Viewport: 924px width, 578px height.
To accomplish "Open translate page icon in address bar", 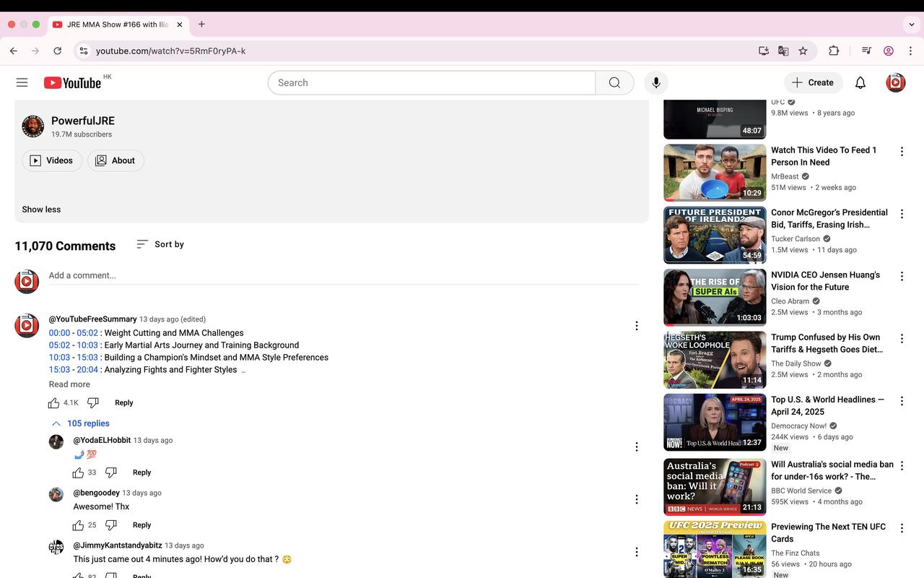I will 783,51.
